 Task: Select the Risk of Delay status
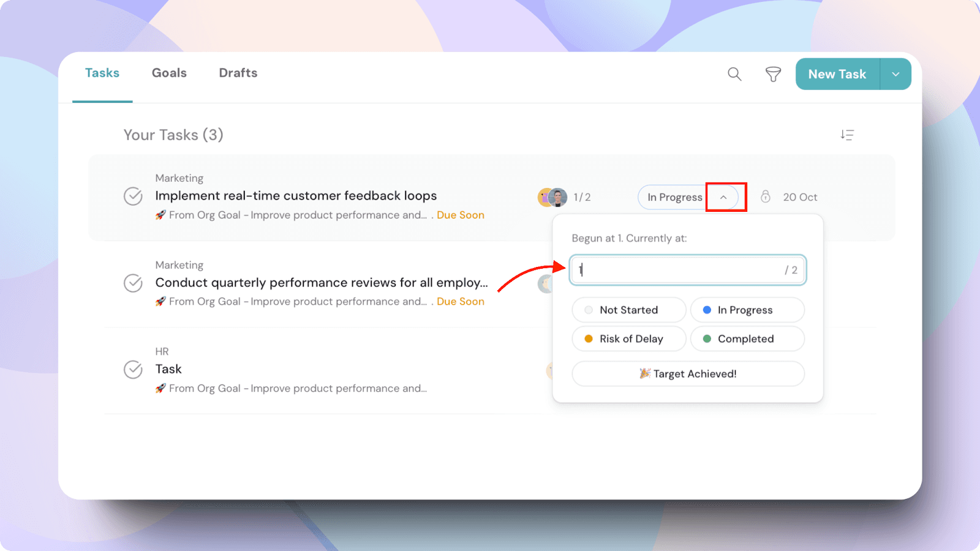(x=628, y=339)
